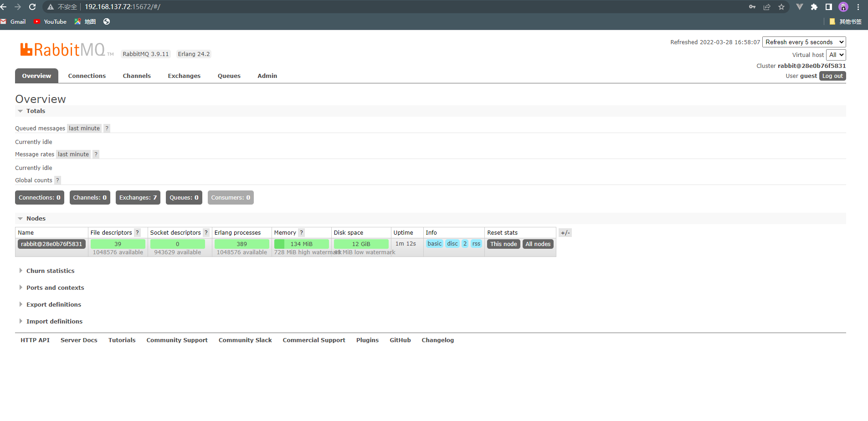Switch to the Admin tab
Viewport: 868px width, 421px height.
pyautogui.click(x=267, y=76)
